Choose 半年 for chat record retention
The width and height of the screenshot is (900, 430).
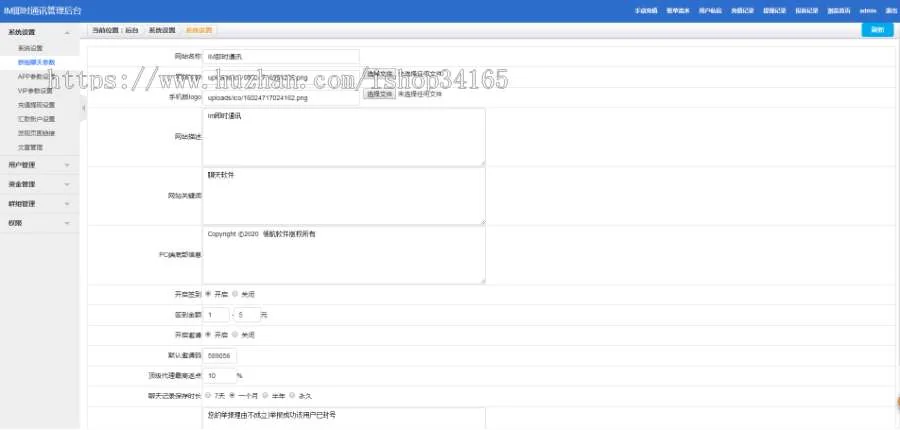click(268, 395)
